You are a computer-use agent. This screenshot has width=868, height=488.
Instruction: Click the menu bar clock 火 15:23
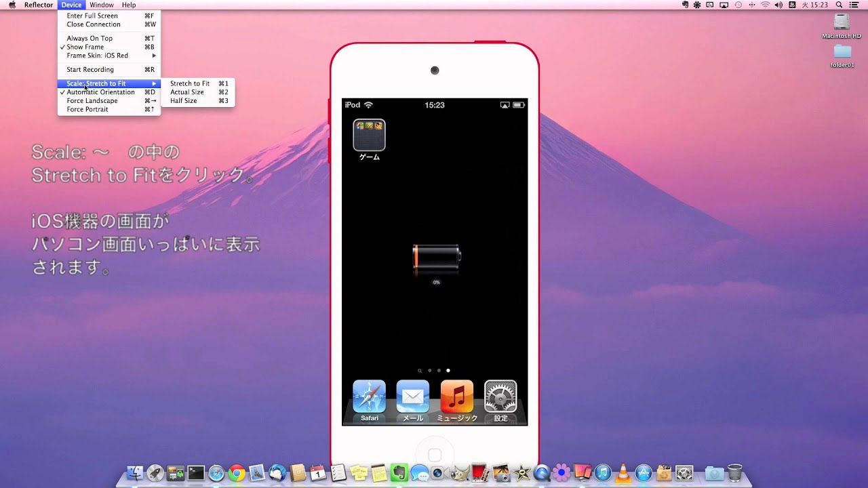click(814, 5)
